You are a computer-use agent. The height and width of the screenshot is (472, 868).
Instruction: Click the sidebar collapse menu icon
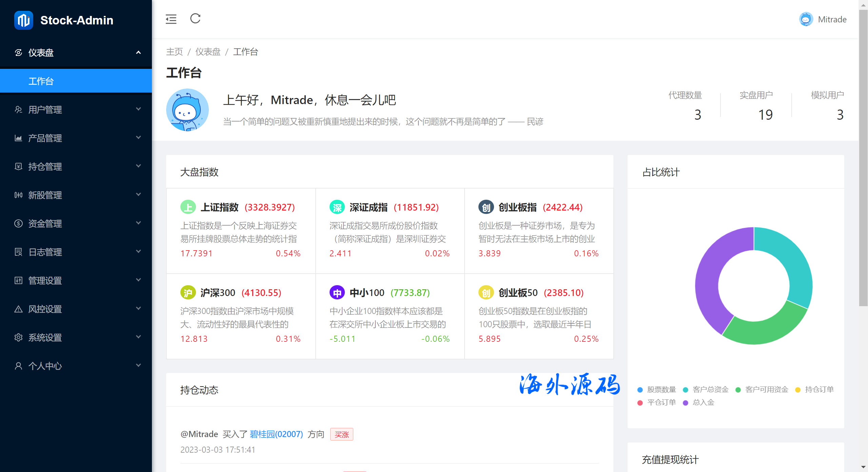click(x=171, y=19)
